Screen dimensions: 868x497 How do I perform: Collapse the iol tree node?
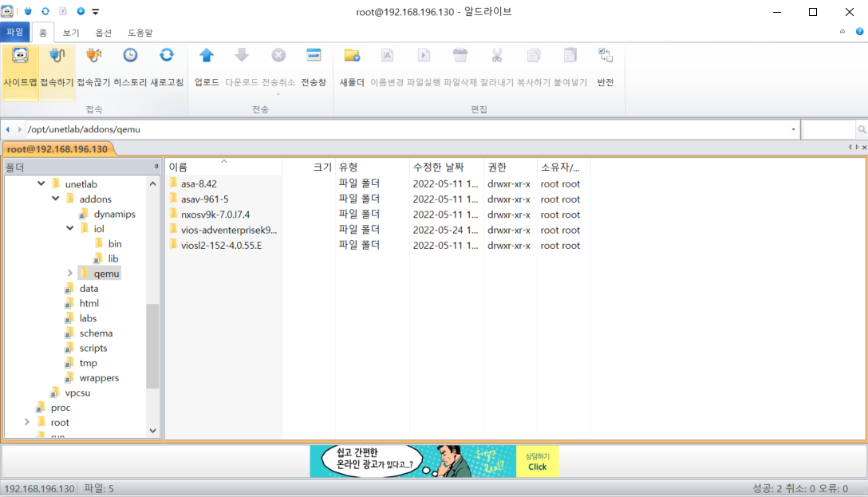click(x=69, y=228)
